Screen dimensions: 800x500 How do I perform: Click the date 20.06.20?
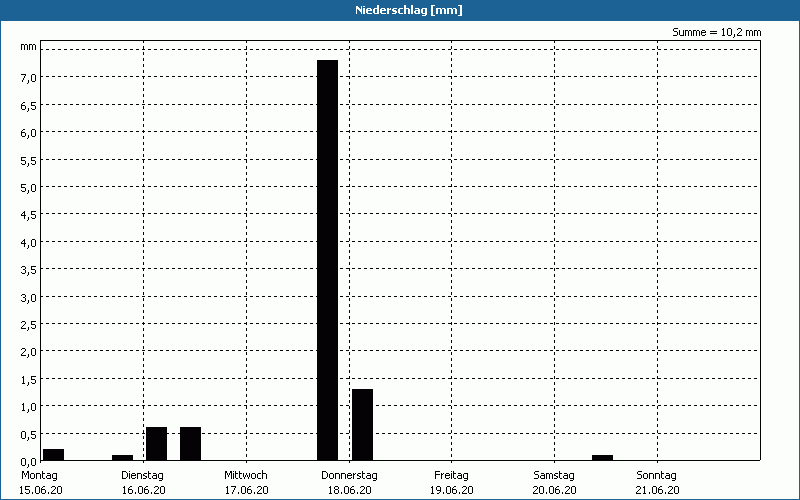click(x=555, y=490)
